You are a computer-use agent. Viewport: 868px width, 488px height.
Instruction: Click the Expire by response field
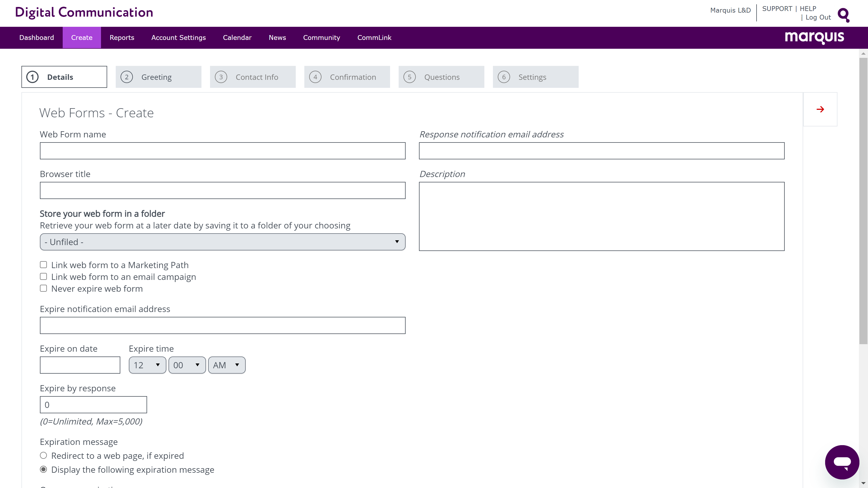pos(93,404)
